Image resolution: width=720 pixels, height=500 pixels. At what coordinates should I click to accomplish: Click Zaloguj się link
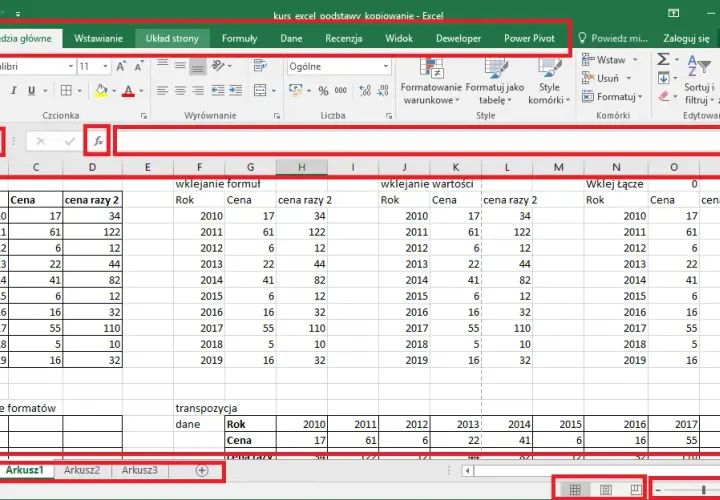[686, 39]
